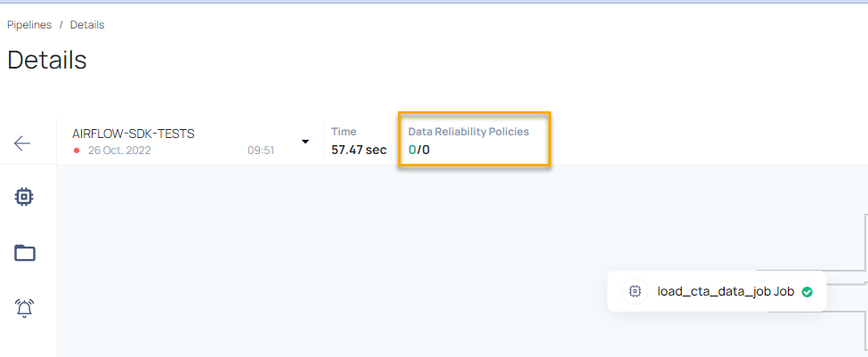Click the Details breadcrumb item
This screenshot has height=357, width=868.
point(87,25)
